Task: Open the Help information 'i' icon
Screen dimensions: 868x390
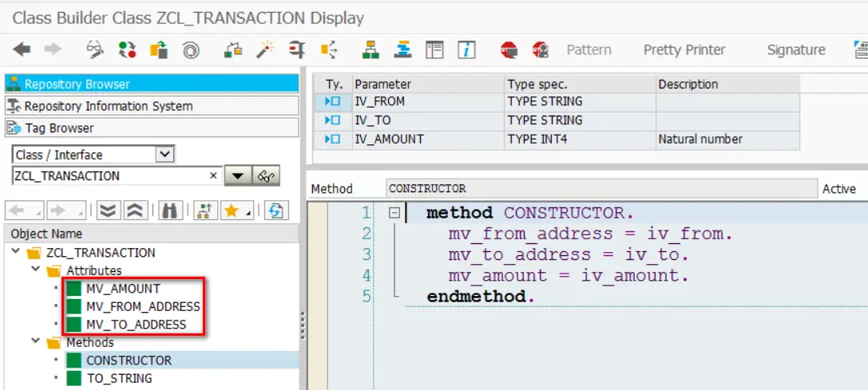Action: [x=466, y=49]
